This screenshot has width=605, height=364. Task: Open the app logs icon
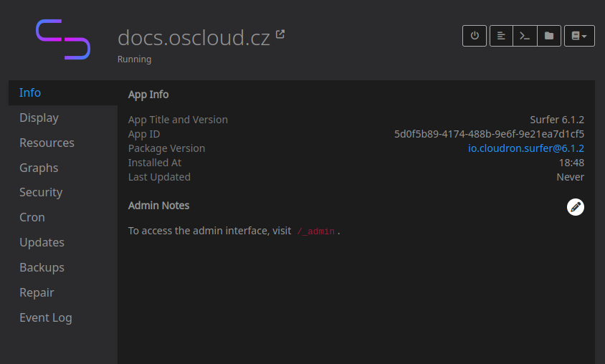(501, 36)
